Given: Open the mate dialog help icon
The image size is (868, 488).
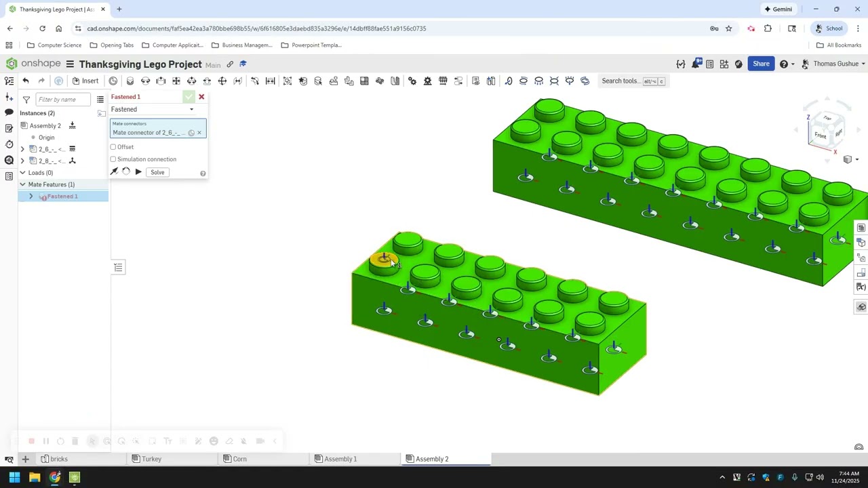Looking at the screenshot, I should pos(203,174).
